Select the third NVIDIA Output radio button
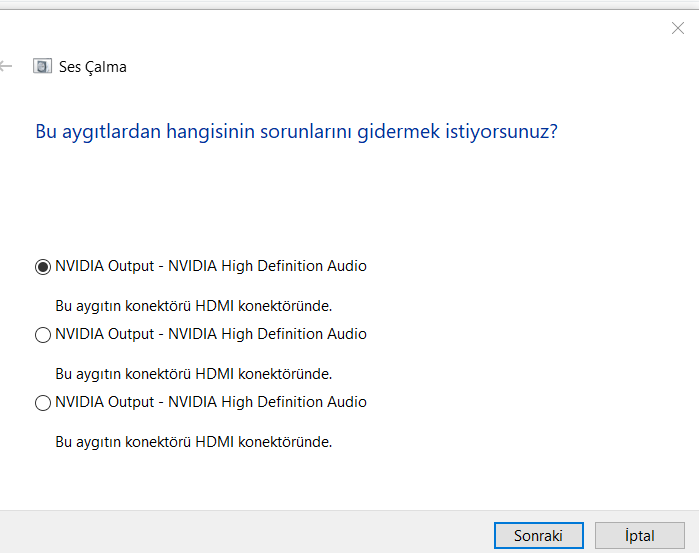Viewport: 699px width, 553px height. (x=43, y=403)
